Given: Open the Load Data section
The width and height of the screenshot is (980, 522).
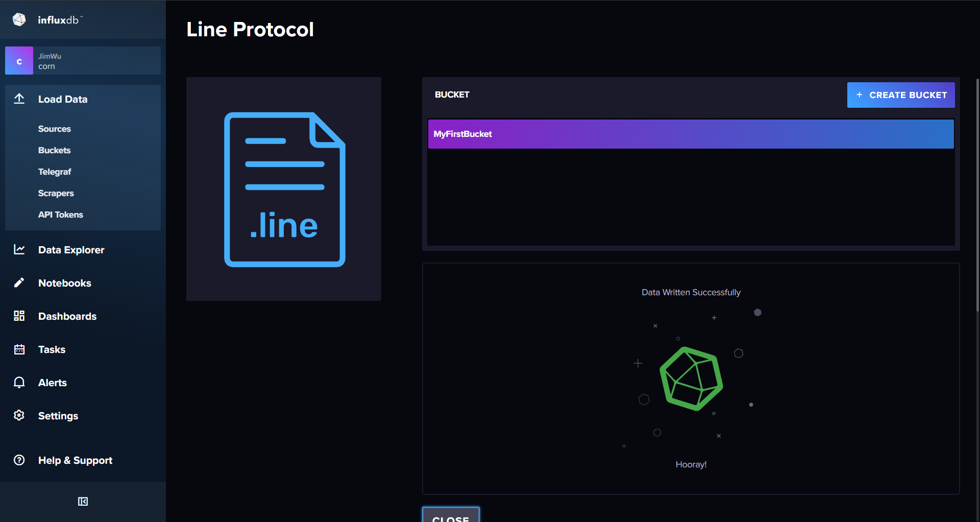Looking at the screenshot, I should pos(63,99).
